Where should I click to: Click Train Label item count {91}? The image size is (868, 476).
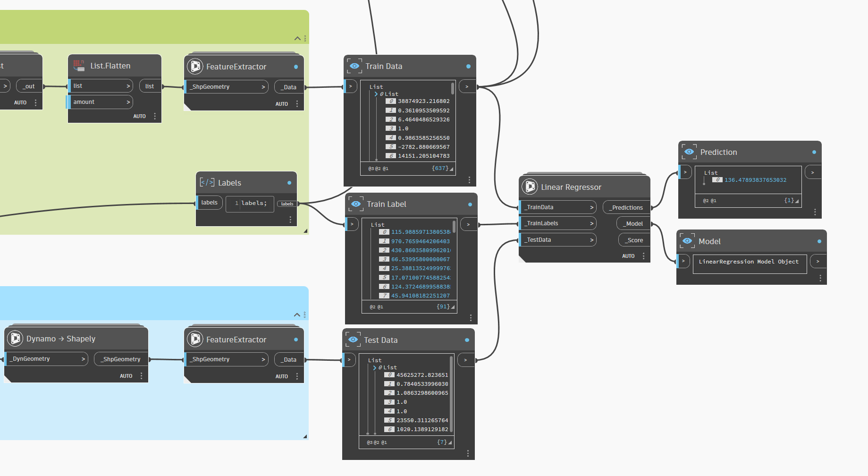[443, 306]
